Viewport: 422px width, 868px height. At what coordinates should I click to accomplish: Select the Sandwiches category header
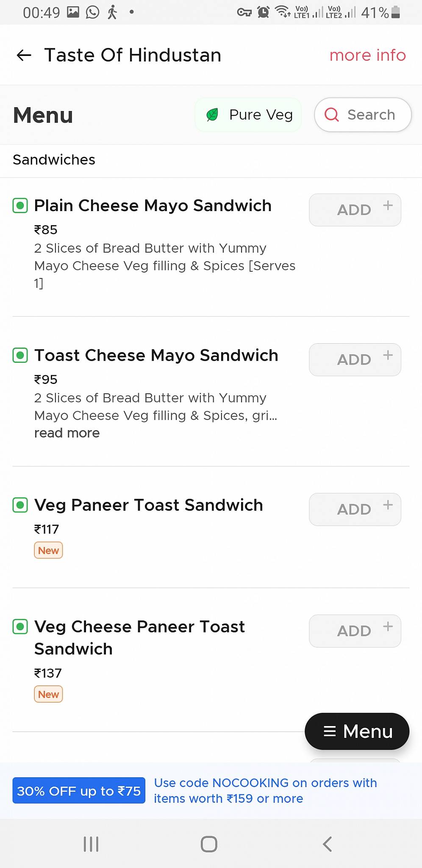point(54,160)
